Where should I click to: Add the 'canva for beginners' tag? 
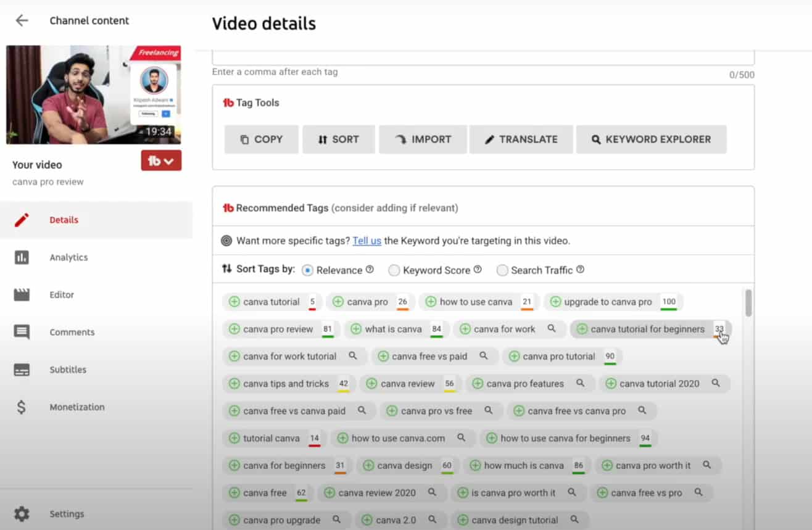click(234, 465)
